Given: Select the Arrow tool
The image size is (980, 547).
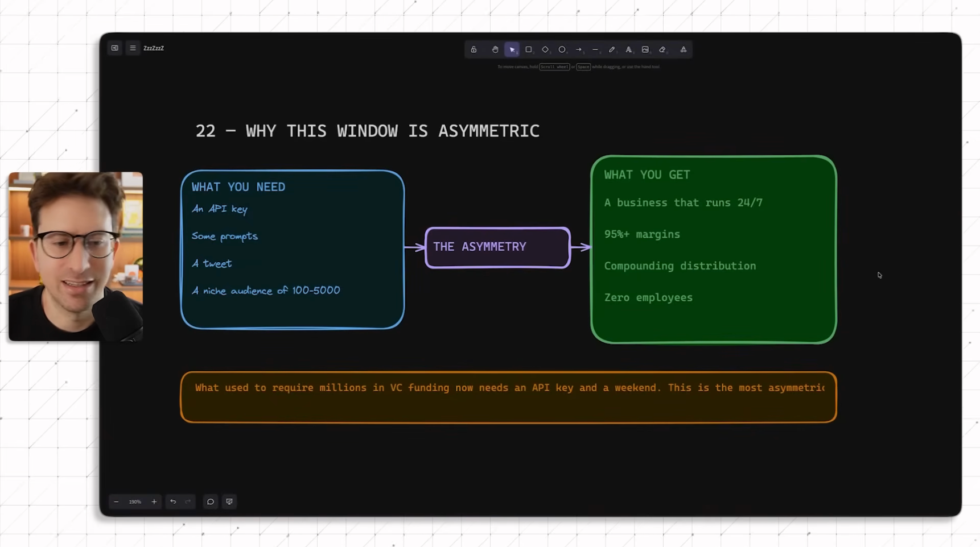Looking at the screenshot, I should [x=579, y=50].
